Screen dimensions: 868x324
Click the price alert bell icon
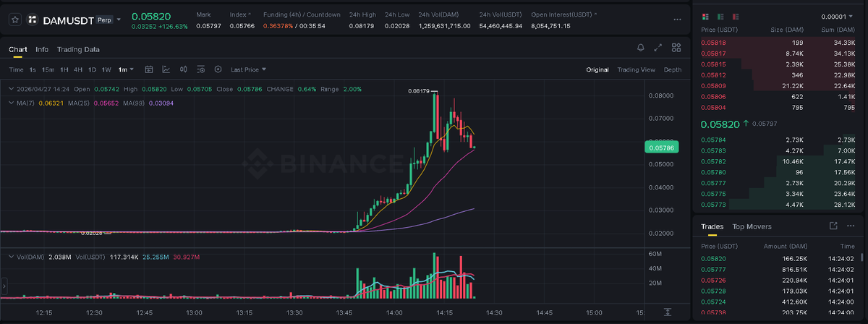click(x=640, y=48)
